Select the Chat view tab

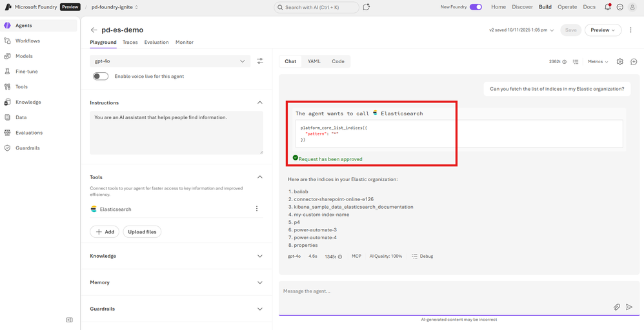tap(290, 61)
